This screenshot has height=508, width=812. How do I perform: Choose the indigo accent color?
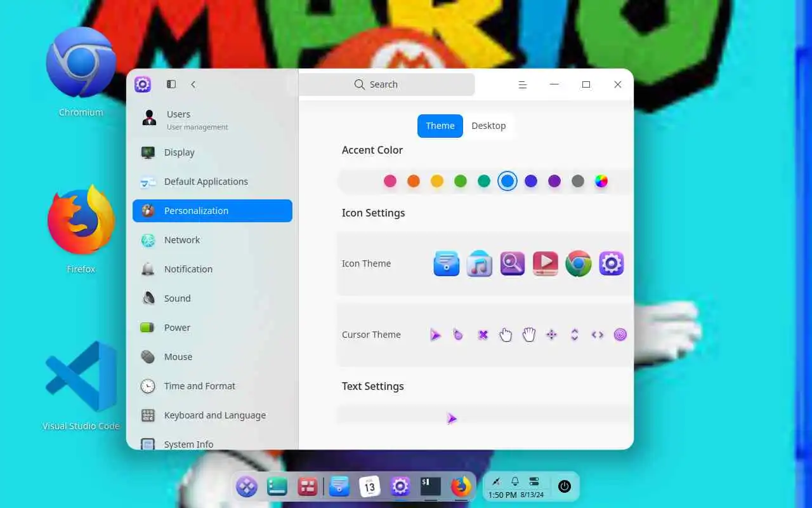click(x=531, y=182)
